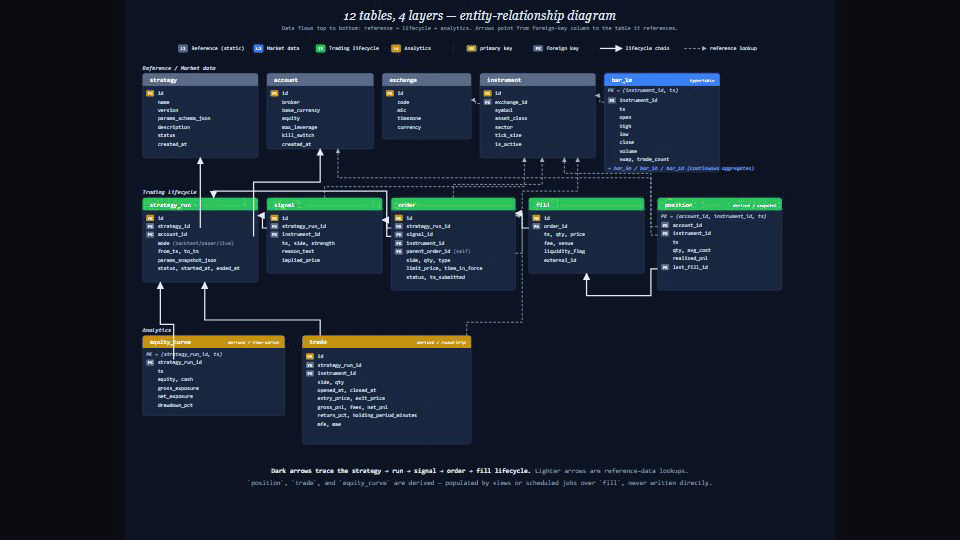Click the reason_text column in signal
This screenshot has height=540, width=960.
[x=298, y=252]
